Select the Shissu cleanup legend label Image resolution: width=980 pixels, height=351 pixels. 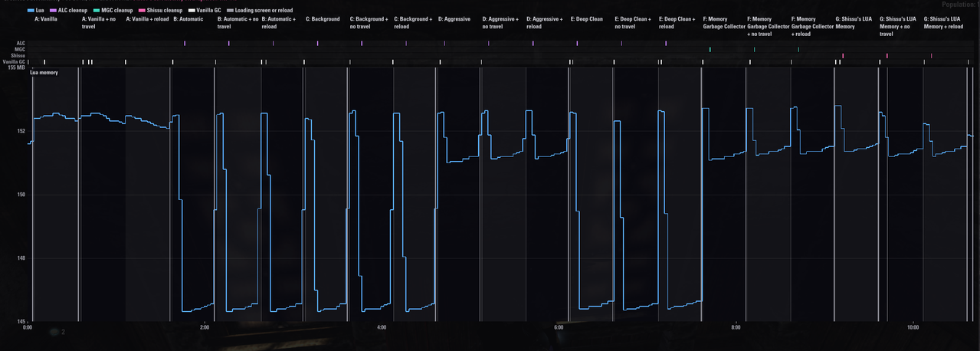(165, 10)
